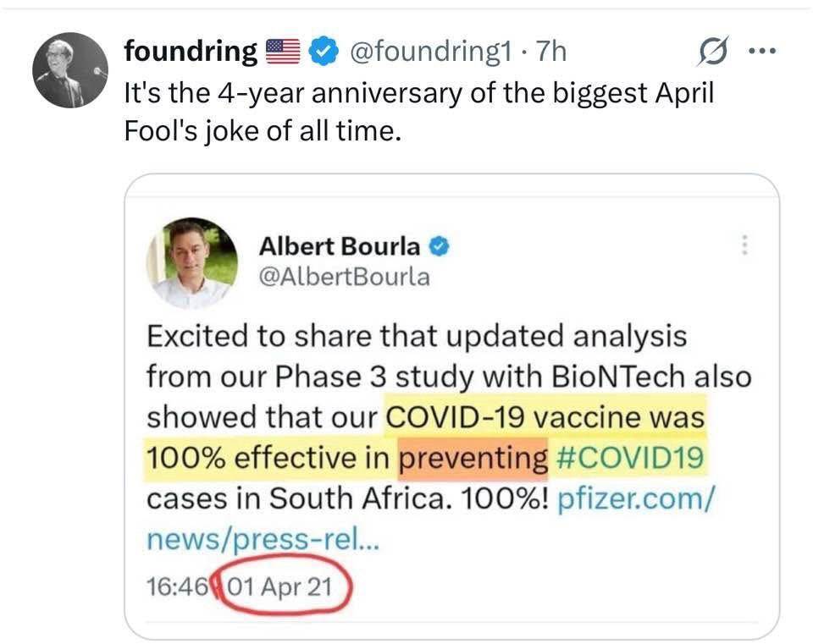The height and width of the screenshot is (644, 813).
Task: Open the @foundring1 handle link
Action: point(429,52)
